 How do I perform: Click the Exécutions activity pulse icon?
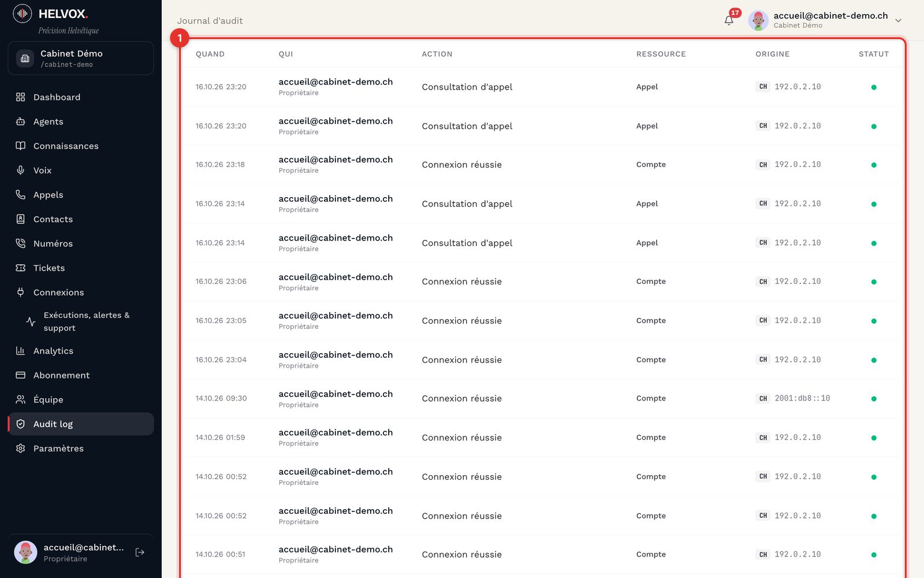click(31, 321)
